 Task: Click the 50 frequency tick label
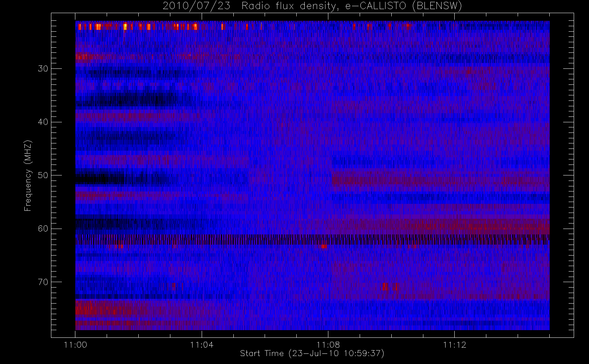[x=43, y=175]
